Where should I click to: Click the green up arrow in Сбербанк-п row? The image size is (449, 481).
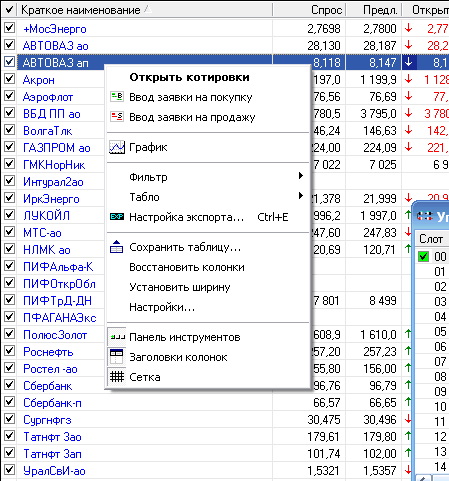[x=408, y=402]
